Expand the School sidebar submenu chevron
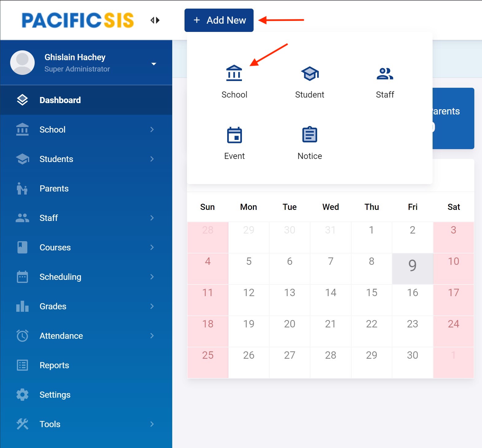 pos(152,129)
